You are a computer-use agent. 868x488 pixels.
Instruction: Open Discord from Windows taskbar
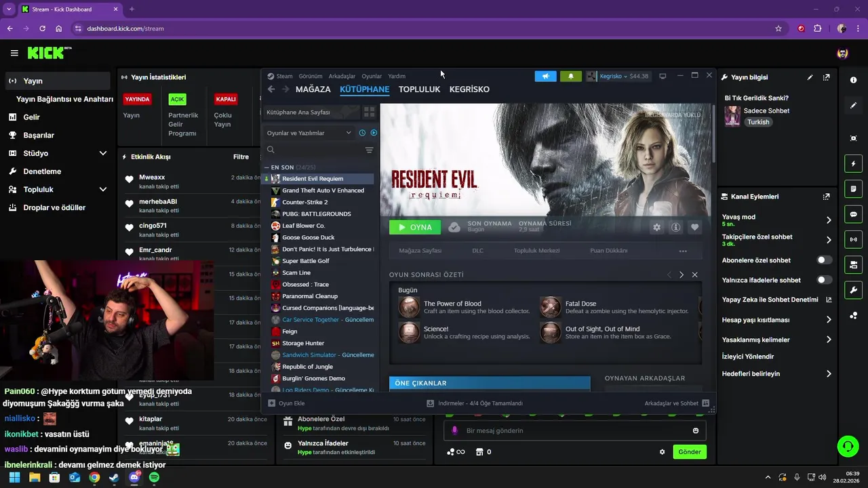point(134,477)
